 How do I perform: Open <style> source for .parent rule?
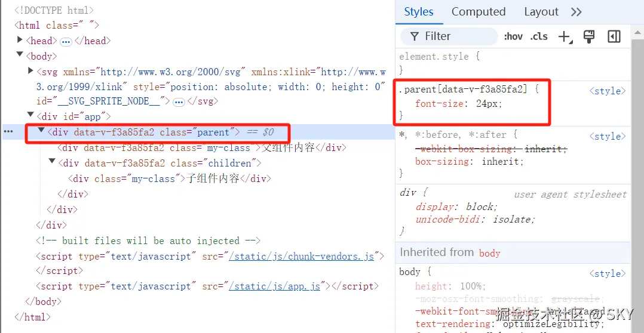click(x=608, y=91)
